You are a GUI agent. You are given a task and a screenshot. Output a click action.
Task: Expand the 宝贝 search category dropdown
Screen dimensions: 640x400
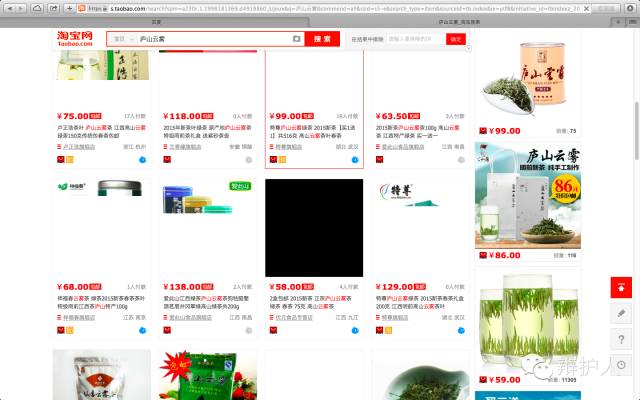[x=124, y=39]
